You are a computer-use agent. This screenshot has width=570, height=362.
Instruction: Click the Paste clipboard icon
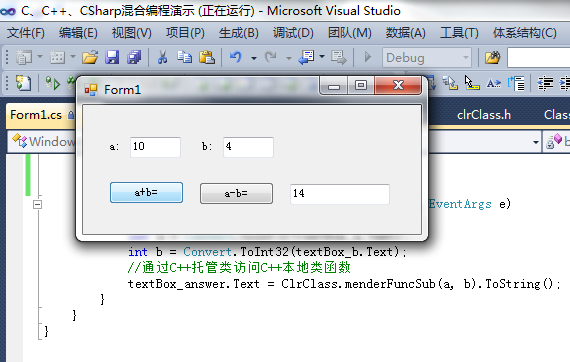coord(207,57)
